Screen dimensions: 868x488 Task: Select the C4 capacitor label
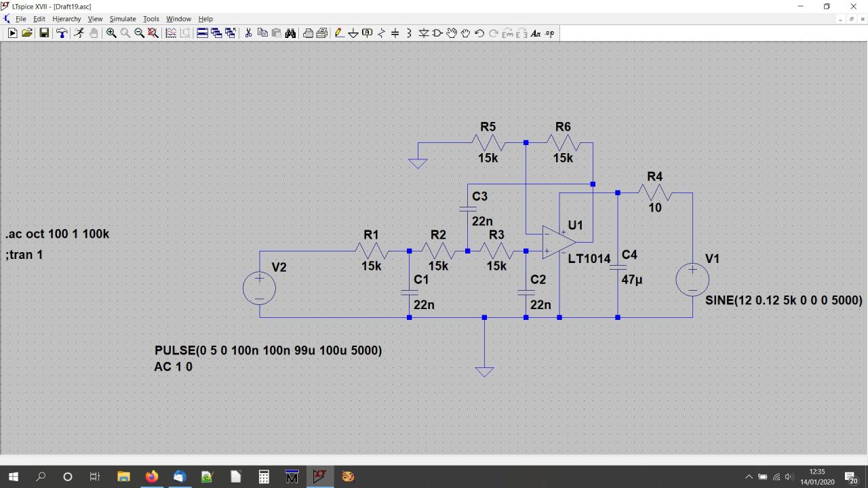[629, 254]
